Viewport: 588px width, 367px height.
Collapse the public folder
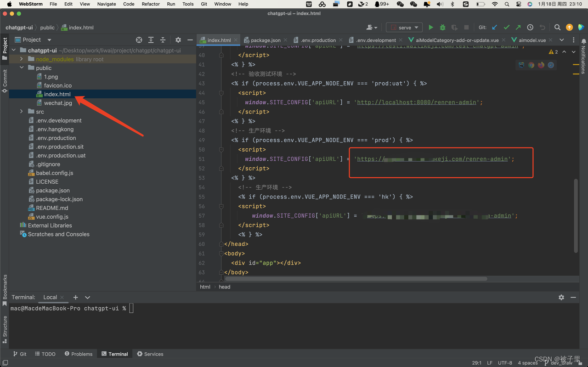pyautogui.click(x=22, y=68)
